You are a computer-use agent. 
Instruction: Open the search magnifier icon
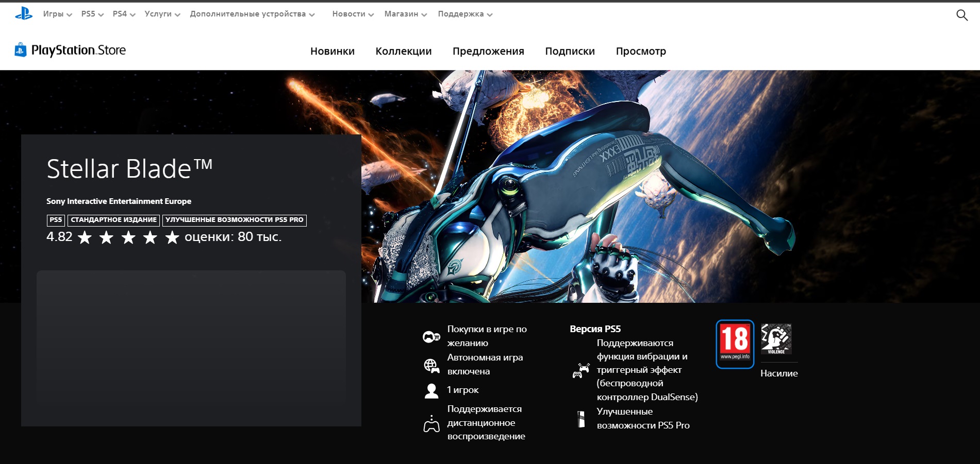pyautogui.click(x=961, y=15)
